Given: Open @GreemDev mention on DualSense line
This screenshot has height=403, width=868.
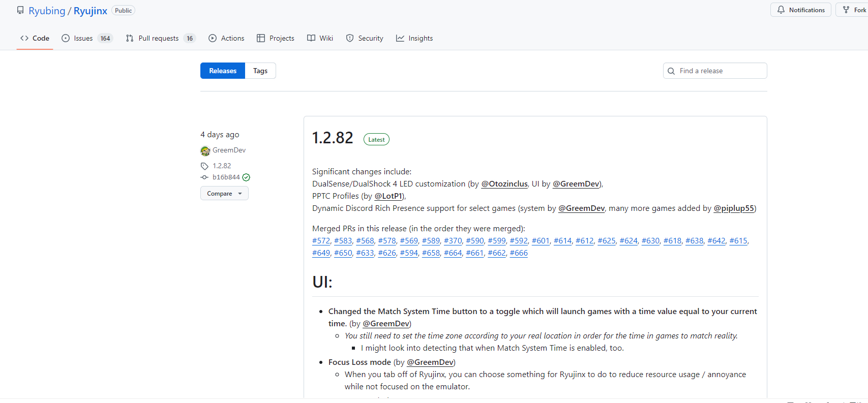Looking at the screenshot, I should point(576,184).
